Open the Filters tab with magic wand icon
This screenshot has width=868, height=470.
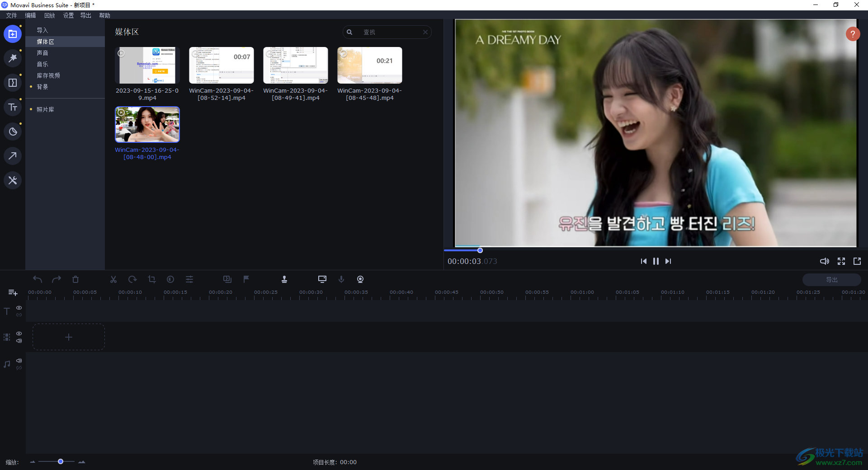coord(13,58)
